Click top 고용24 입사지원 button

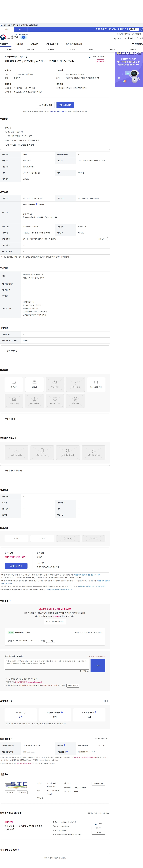pos(65,105)
